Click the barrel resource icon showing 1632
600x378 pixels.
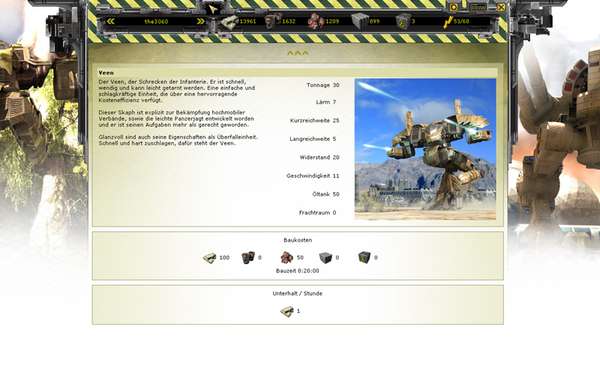[x=273, y=21]
